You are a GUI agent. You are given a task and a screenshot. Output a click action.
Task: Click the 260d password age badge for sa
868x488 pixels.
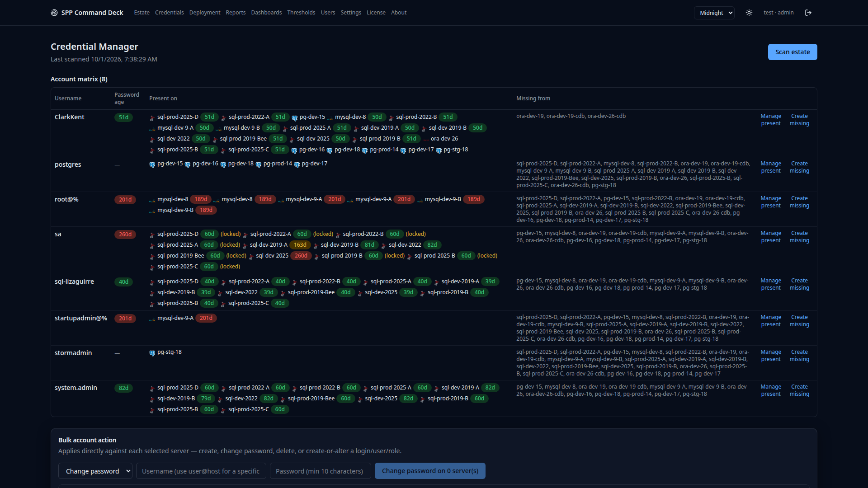click(125, 235)
